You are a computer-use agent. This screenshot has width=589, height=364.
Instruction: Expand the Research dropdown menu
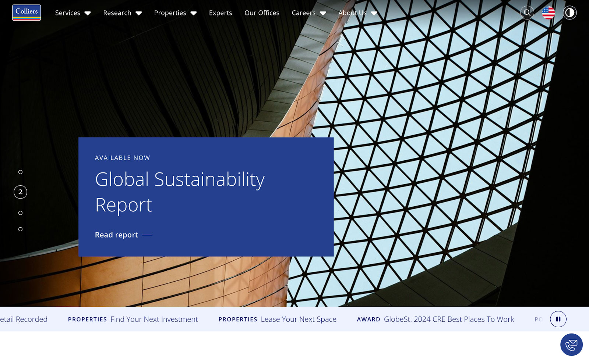pos(122,13)
